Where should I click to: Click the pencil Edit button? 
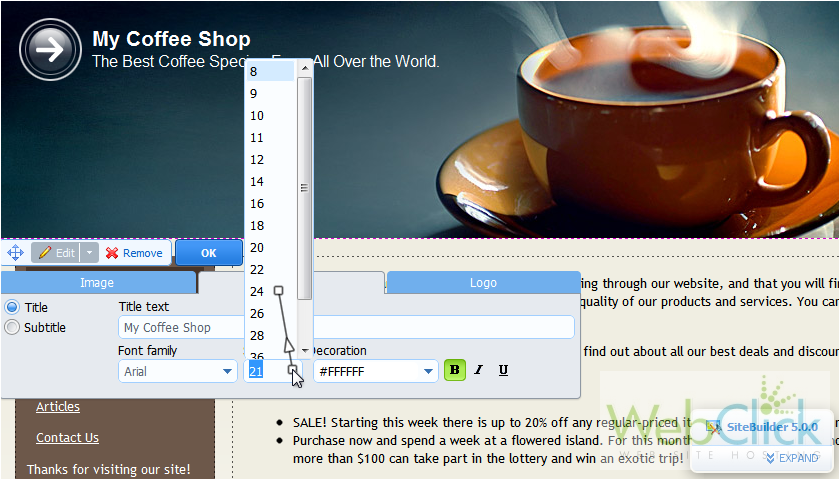pos(56,252)
